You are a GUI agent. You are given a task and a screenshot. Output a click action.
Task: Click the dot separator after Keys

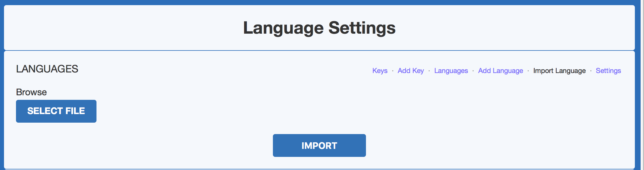[x=393, y=71]
